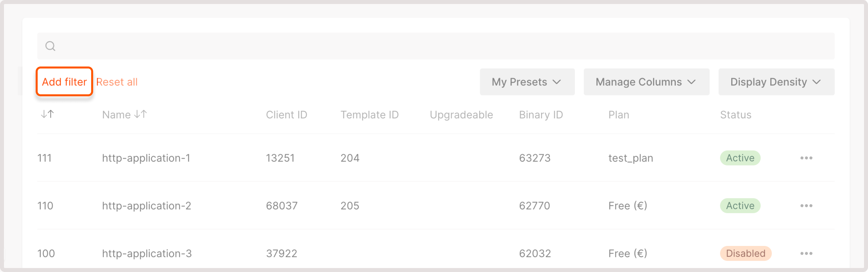868x272 pixels.
Task: Sort by ID column arrows
Action: coord(47,114)
